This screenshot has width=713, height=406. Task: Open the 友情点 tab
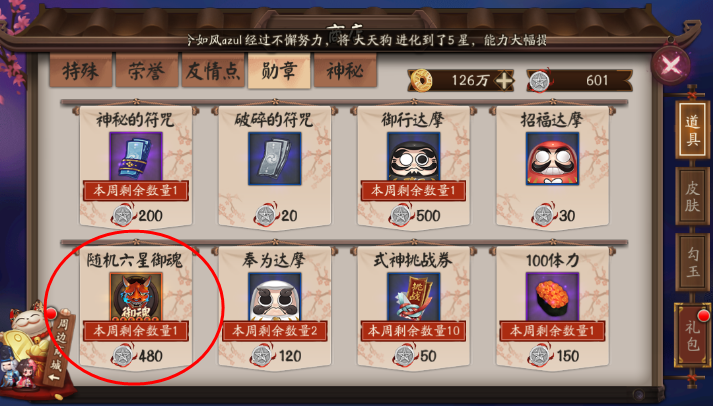(213, 70)
